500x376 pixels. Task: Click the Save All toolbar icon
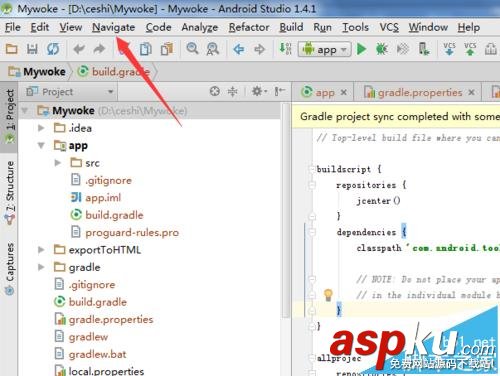pos(32,49)
